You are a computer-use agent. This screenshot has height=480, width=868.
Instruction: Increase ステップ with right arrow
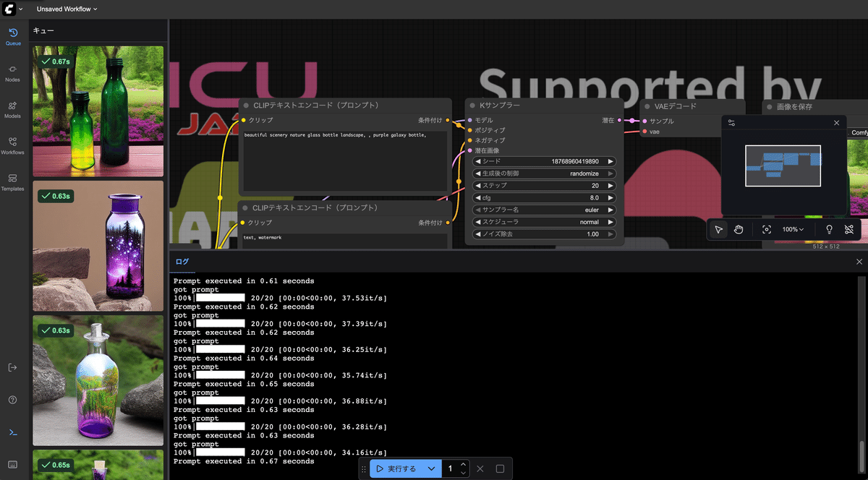coord(610,186)
